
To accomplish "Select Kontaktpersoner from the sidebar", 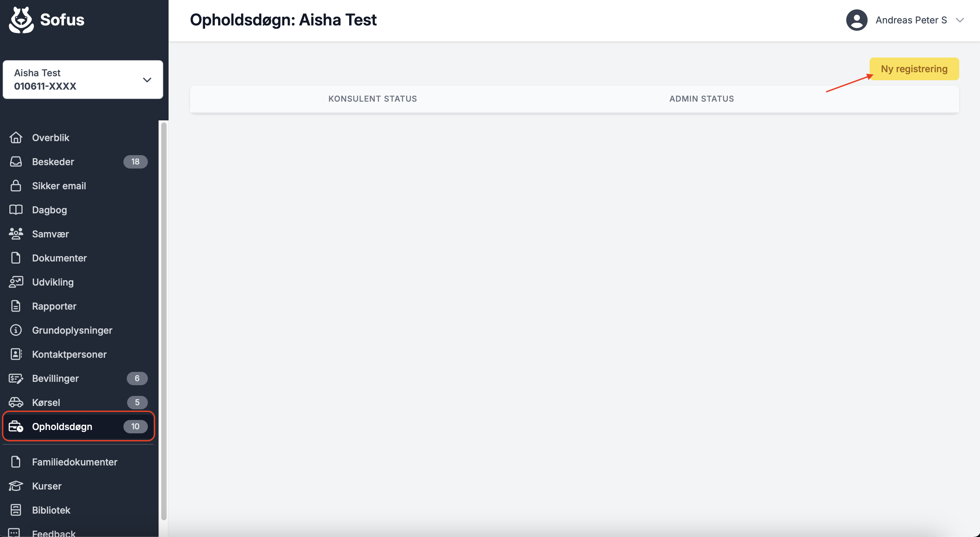I will click(x=69, y=354).
